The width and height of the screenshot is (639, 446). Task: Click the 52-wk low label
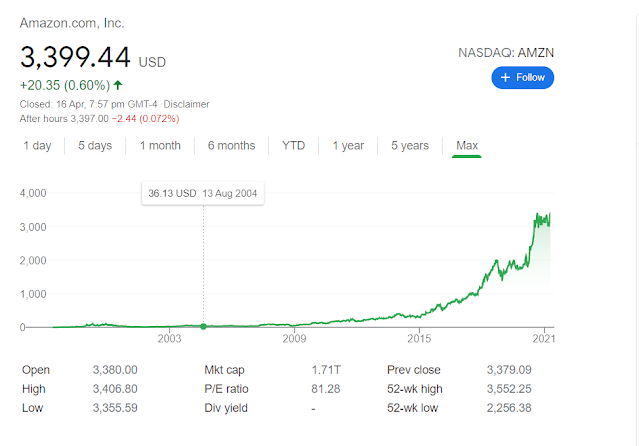click(412, 408)
